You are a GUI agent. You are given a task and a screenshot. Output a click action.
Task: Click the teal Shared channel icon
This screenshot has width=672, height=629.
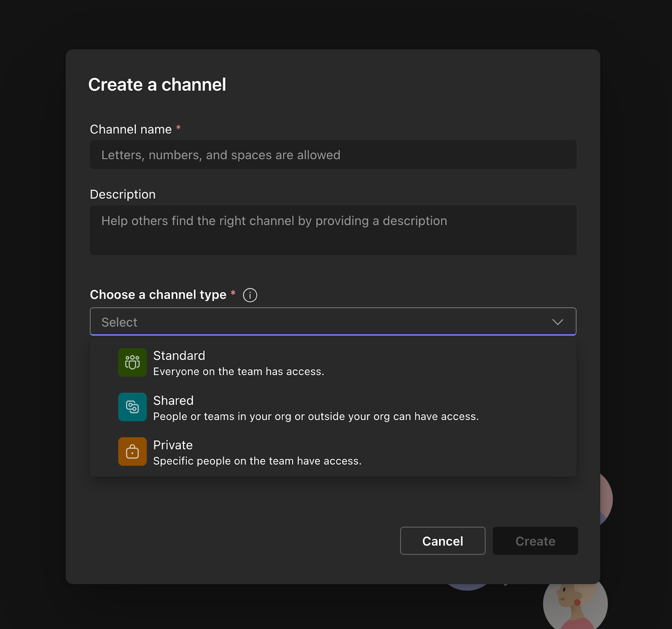pos(132,407)
